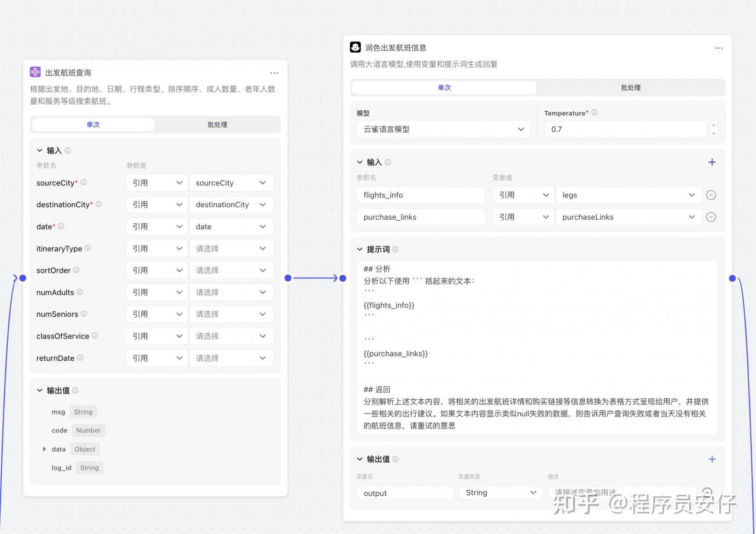Switch 出发航班查询 node to 批处理 tab
Image resolution: width=756 pixels, height=534 pixels.
click(x=217, y=125)
